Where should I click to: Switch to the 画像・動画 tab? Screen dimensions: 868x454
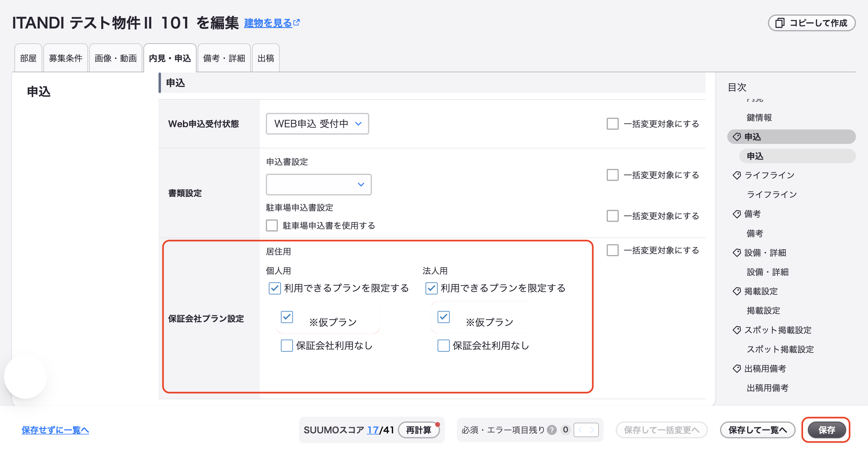[115, 58]
